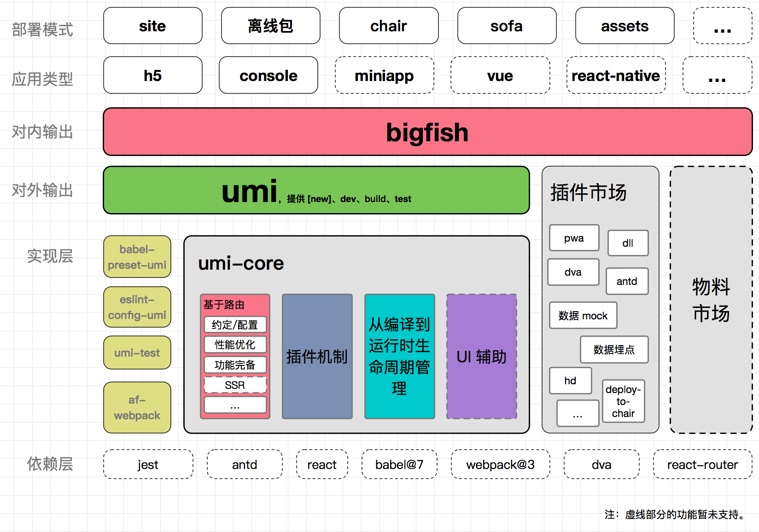Click the dashed "SSR" item

coord(235,385)
